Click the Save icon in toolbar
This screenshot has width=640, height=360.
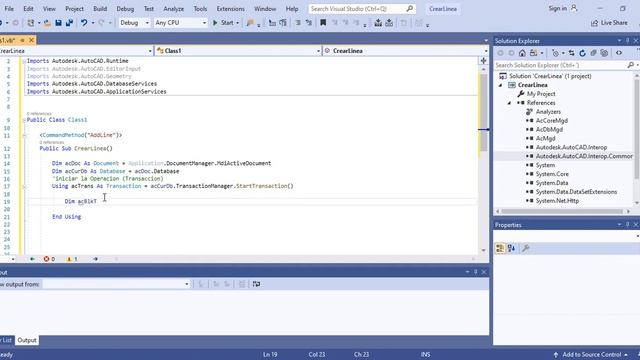[58, 23]
